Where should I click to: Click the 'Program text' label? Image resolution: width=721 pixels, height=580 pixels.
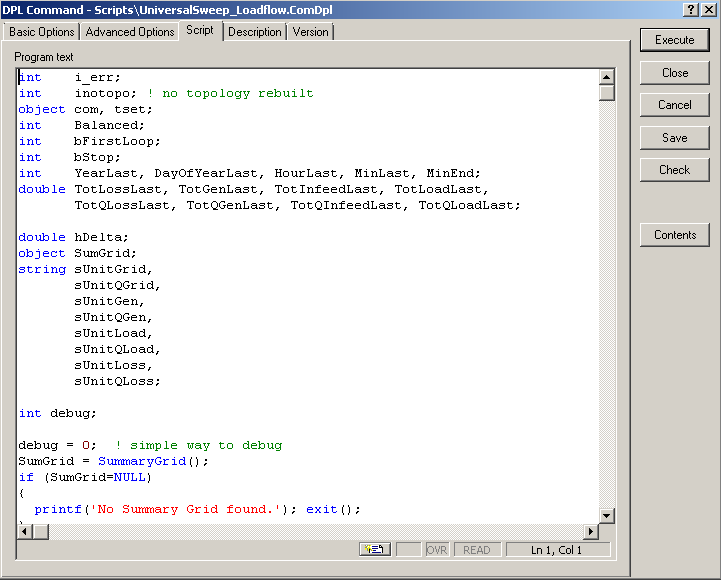(x=44, y=57)
